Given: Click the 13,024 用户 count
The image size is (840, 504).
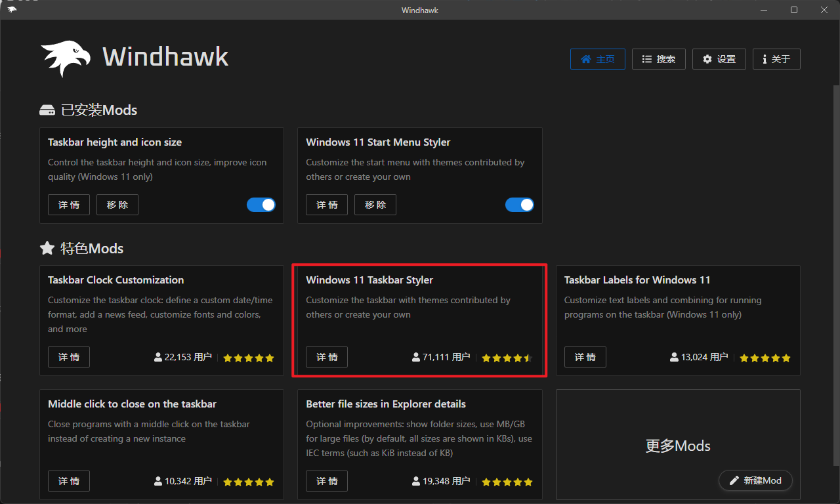Looking at the screenshot, I should pos(705,357).
